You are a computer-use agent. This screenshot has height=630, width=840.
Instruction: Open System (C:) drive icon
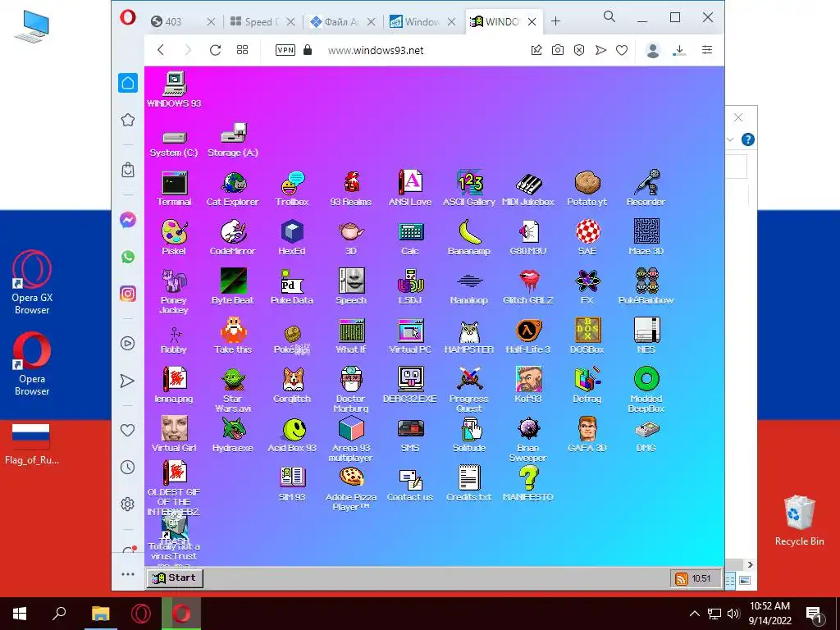click(x=174, y=137)
